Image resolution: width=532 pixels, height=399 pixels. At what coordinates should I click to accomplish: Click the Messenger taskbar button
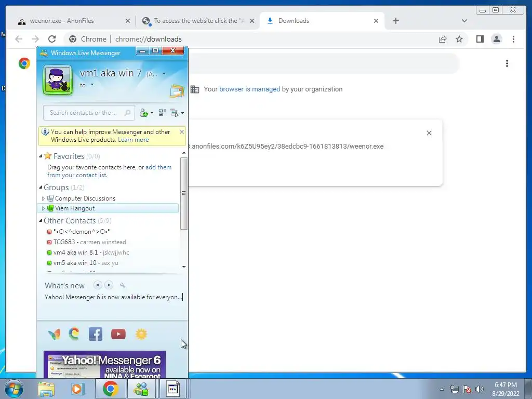pyautogui.click(x=142, y=389)
